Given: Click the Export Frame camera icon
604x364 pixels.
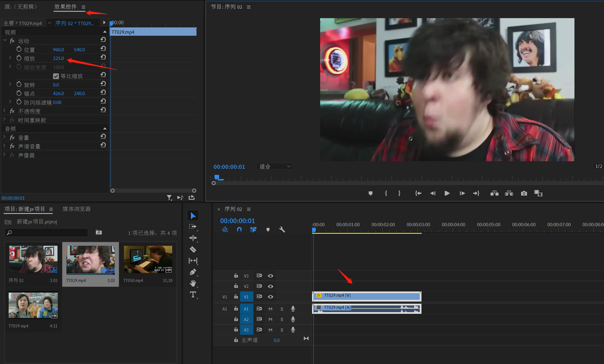Looking at the screenshot, I should (524, 193).
